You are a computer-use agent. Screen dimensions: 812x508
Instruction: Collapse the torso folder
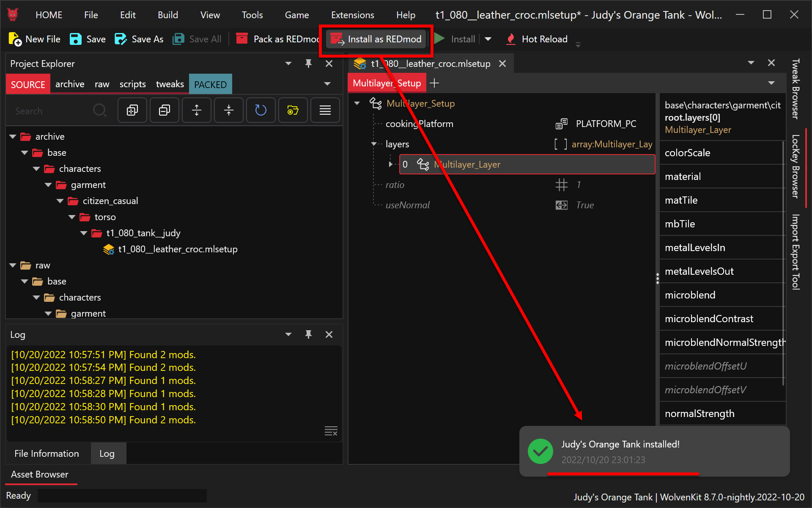[x=72, y=217]
